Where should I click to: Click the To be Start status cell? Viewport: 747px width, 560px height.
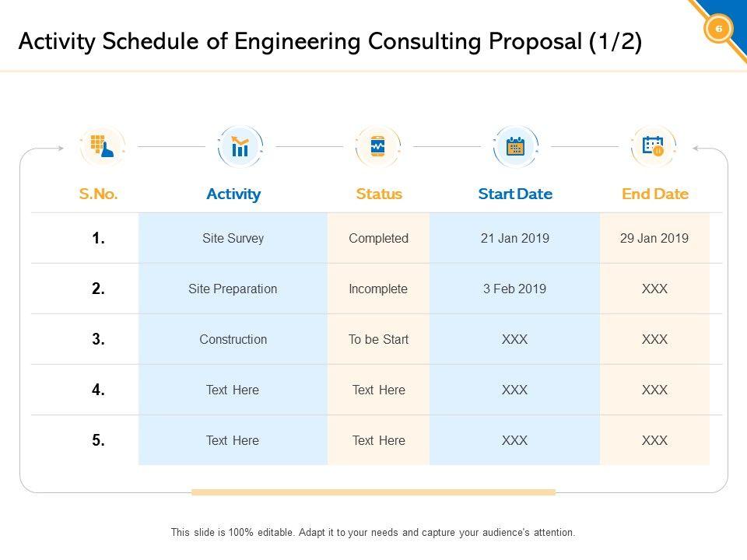[x=378, y=340]
